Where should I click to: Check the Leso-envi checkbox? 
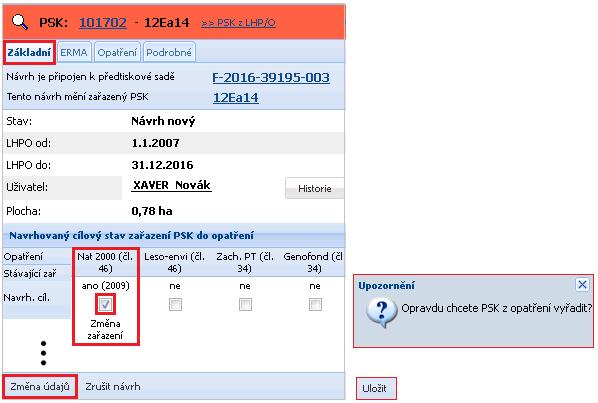tap(175, 304)
